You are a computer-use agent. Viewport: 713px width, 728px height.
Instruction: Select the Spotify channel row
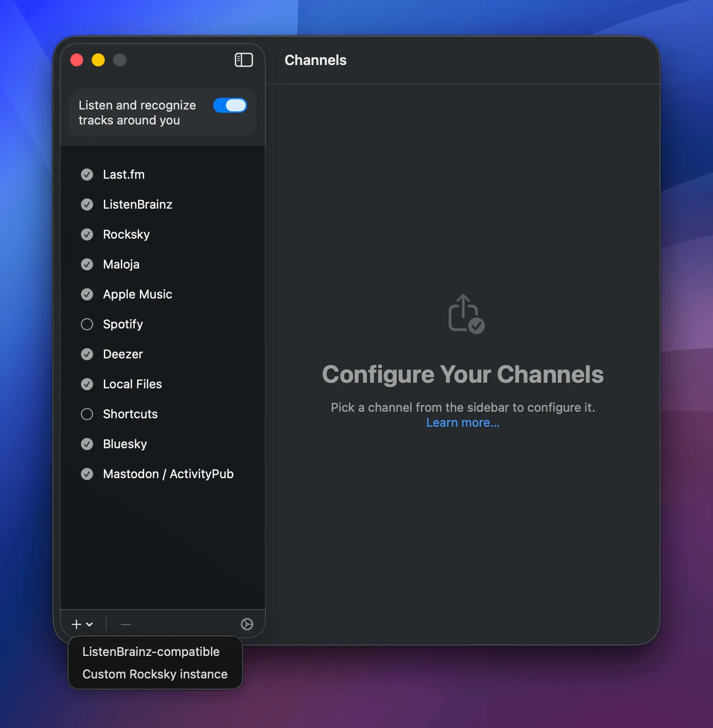coord(163,324)
